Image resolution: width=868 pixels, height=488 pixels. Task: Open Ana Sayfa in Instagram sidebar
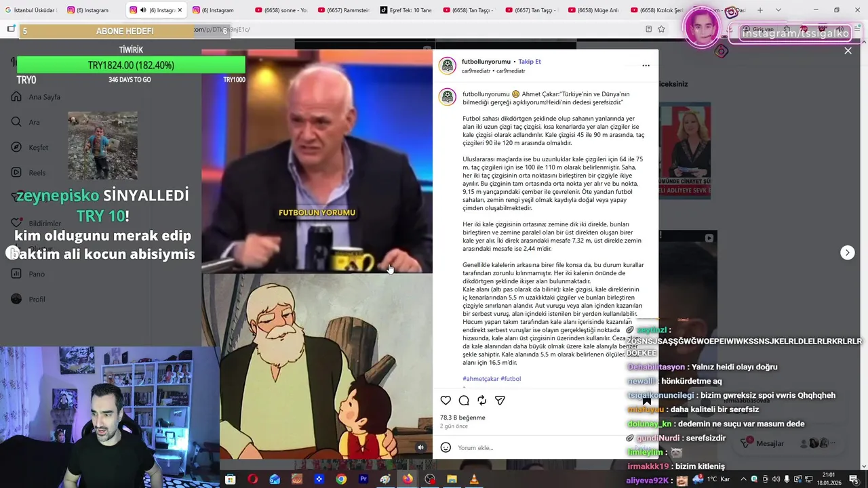[36, 97]
